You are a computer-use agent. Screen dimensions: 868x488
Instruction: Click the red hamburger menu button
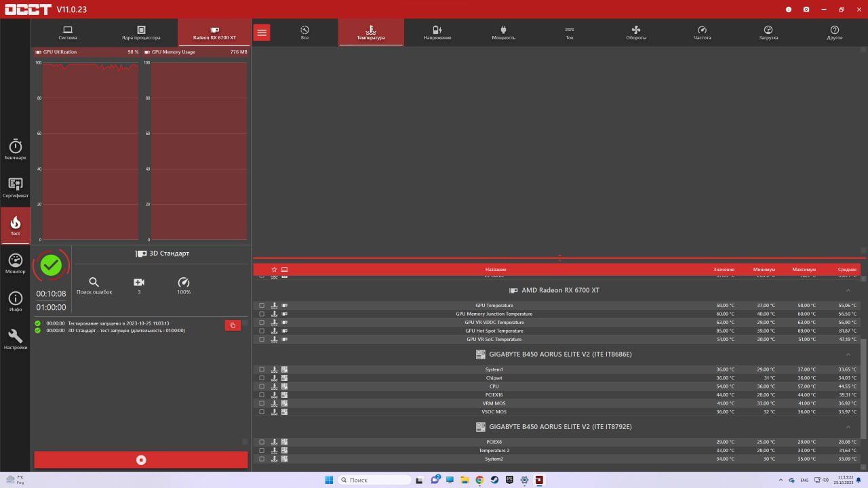(262, 33)
